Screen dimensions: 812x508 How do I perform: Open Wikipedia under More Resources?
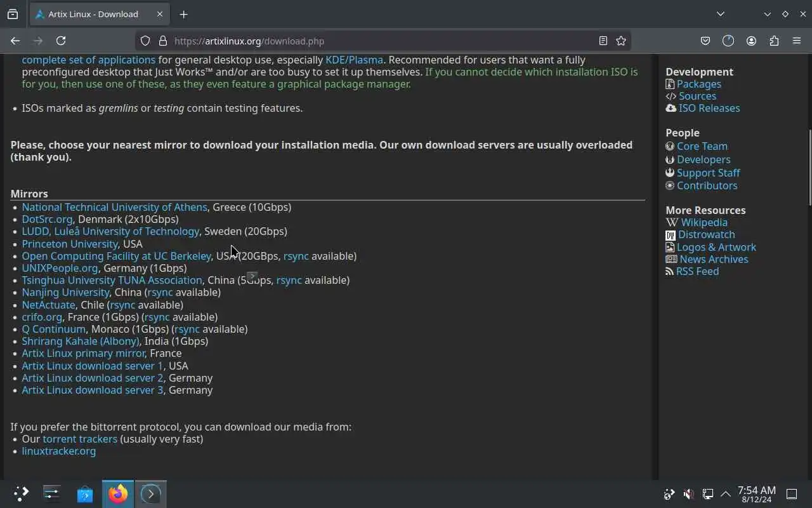pos(704,222)
